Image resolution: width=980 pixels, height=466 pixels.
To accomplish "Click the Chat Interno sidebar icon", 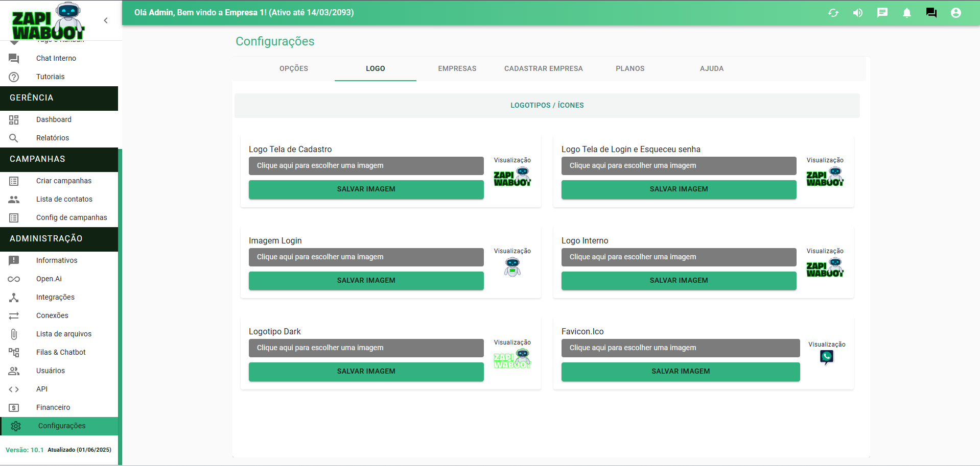I will 14,58.
